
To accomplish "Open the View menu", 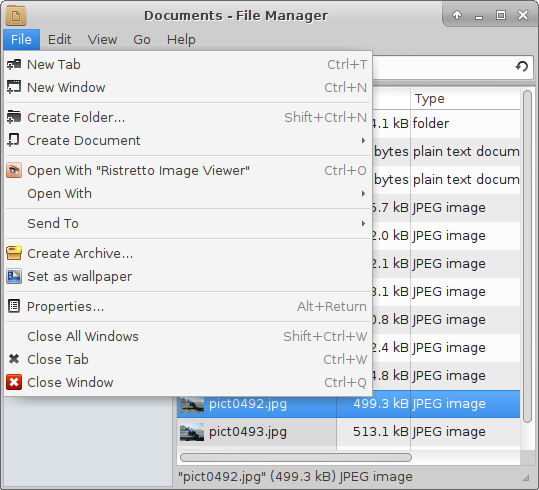I will (102, 39).
